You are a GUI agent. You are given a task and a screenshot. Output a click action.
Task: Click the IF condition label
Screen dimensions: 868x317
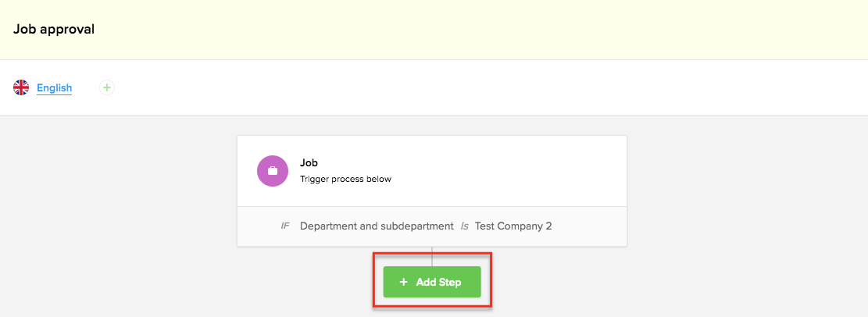click(285, 226)
